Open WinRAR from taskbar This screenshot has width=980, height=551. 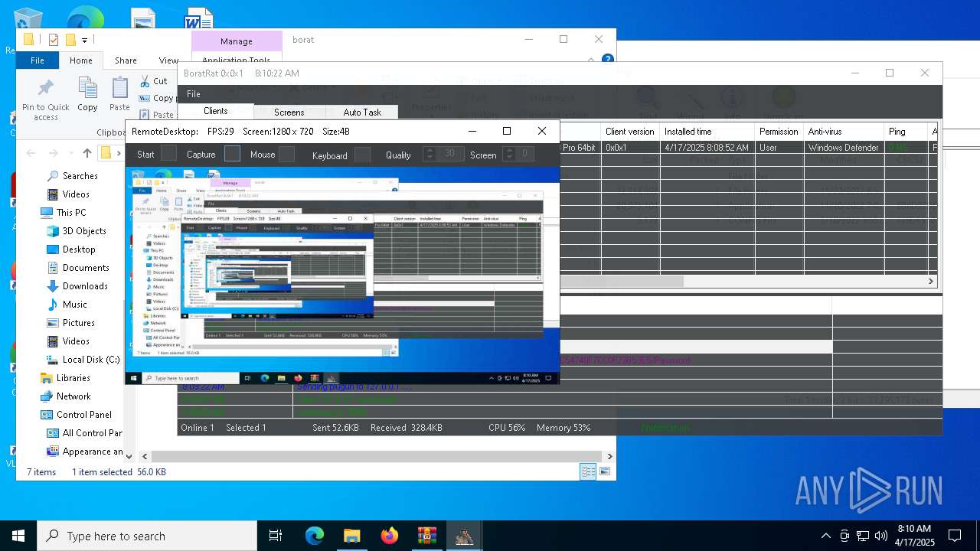pos(426,536)
